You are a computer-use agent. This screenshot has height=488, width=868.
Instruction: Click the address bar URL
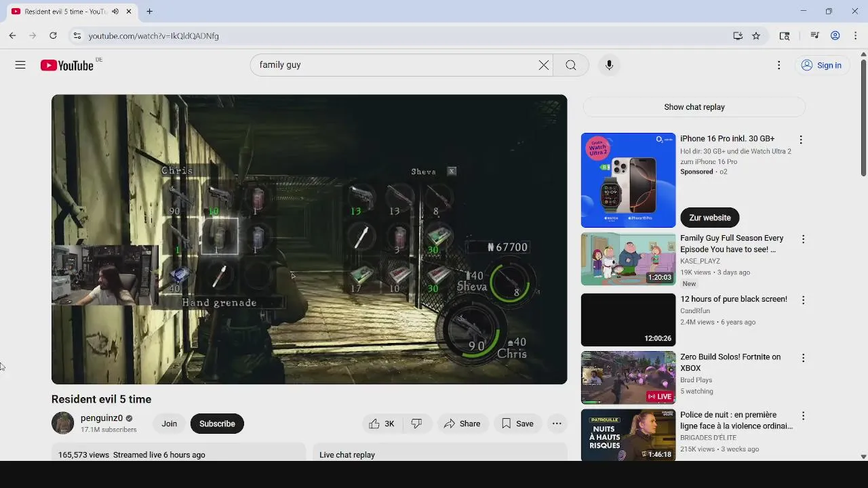point(153,36)
